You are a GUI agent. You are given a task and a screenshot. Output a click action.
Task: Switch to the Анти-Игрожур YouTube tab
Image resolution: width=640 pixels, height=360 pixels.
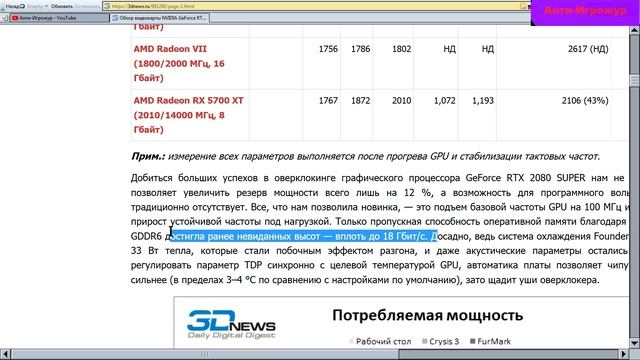[59, 18]
